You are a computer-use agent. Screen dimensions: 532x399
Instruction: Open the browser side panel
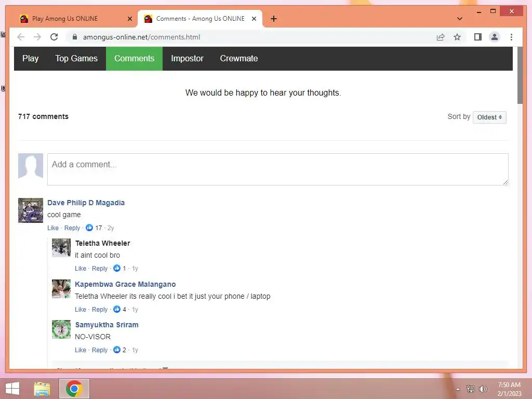[478, 37]
